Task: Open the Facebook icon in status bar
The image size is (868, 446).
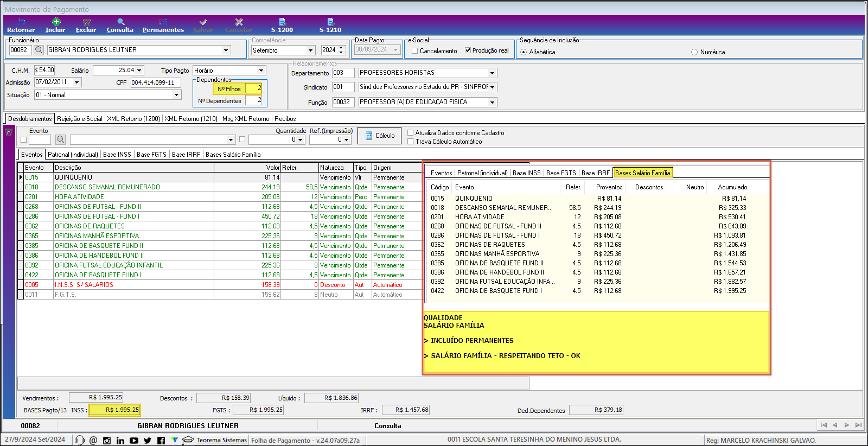Action: 161,440
